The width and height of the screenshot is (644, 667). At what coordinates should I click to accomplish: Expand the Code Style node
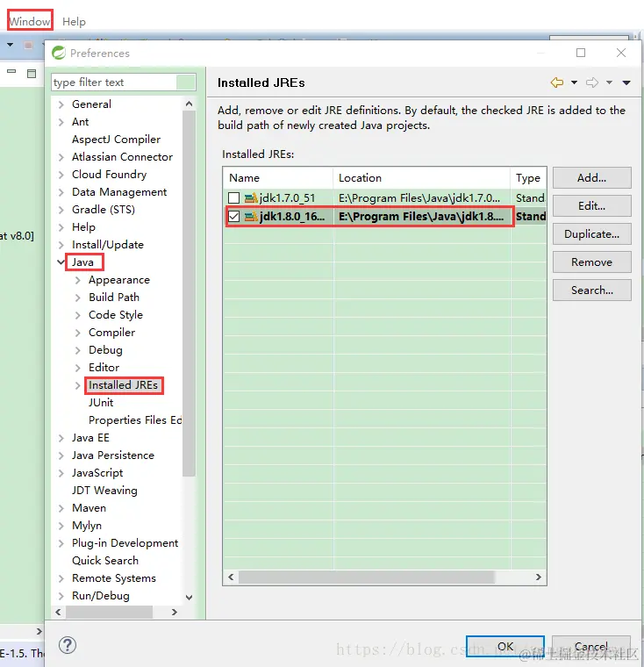(78, 315)
